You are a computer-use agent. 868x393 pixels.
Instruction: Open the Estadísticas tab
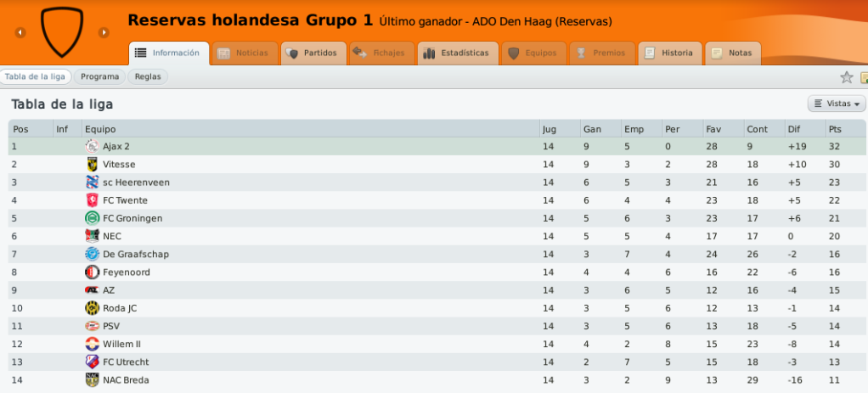click(x=458, y=53)
